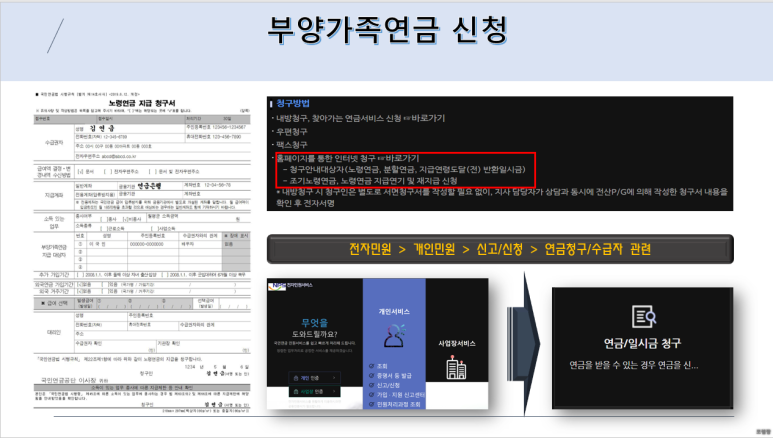The width and height of the screenshot is (773, 438).
Task: Click the check icon beside 증명서 등 발급
Action: coord(372,375)
